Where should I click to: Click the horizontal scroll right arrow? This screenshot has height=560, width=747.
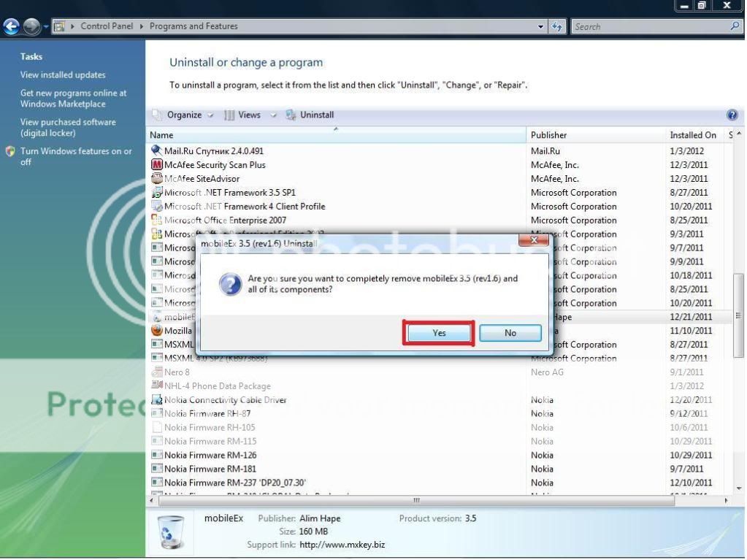(x=726, y=500)
